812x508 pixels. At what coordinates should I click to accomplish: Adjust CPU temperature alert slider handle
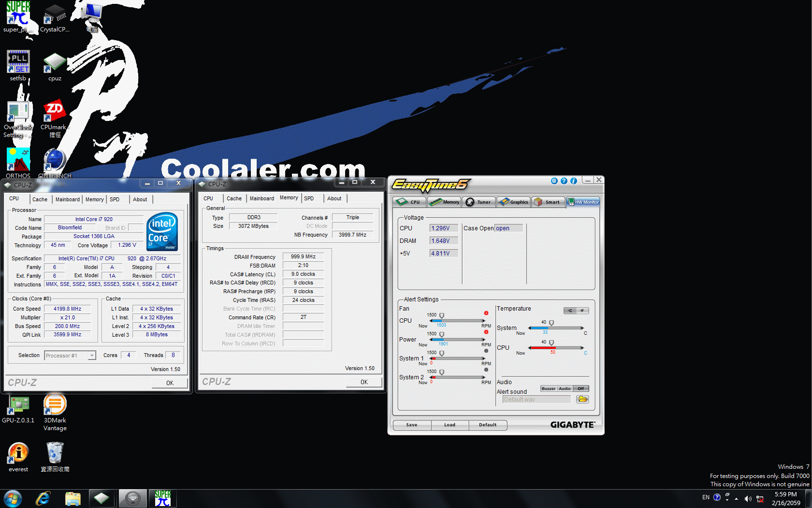[x=551, y=343]
